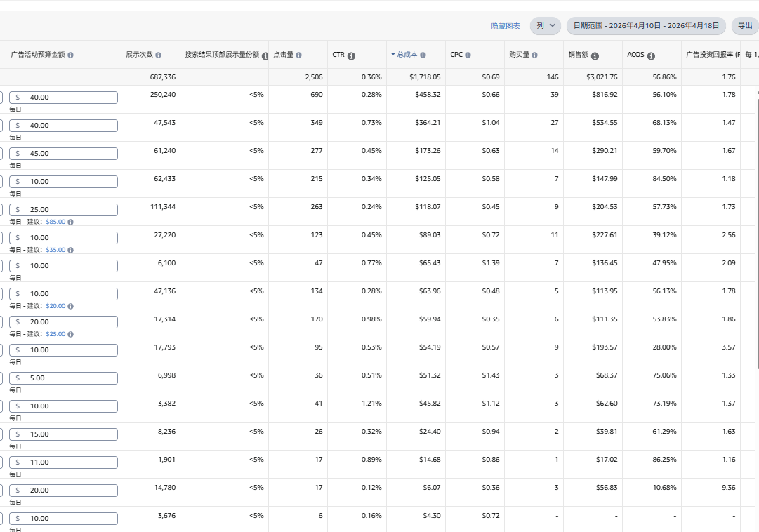Click info icon beside $85.00 budget suggestion
Viewport: 759px width, 532px height.
coord(70,222)
